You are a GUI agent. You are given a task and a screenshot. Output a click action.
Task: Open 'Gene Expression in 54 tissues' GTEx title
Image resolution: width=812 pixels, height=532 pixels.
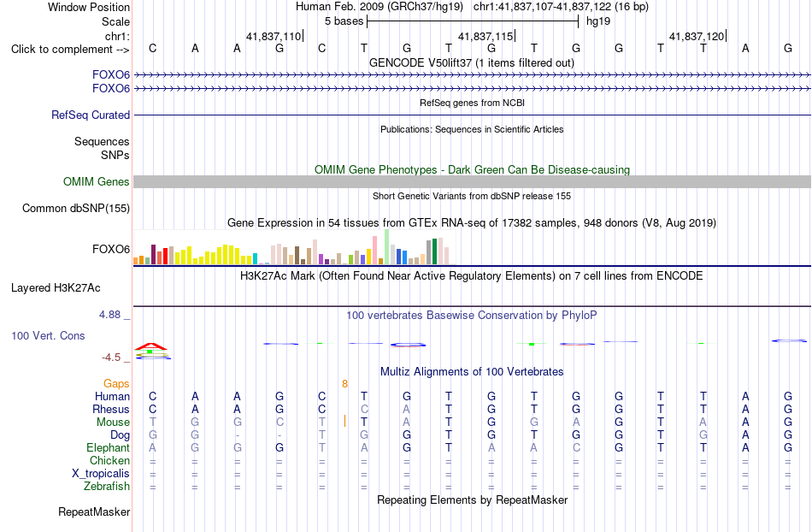[472, 222]
